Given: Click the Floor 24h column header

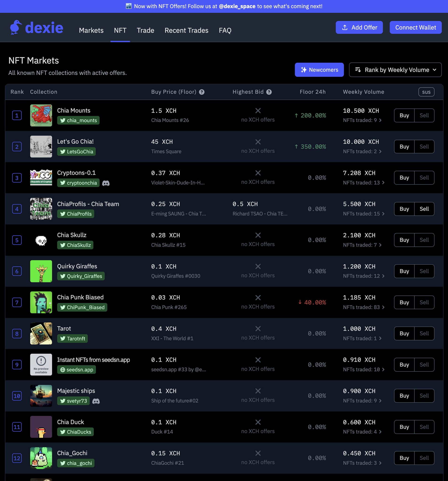Looking at the screenshot, I should [x=313, y=92].
